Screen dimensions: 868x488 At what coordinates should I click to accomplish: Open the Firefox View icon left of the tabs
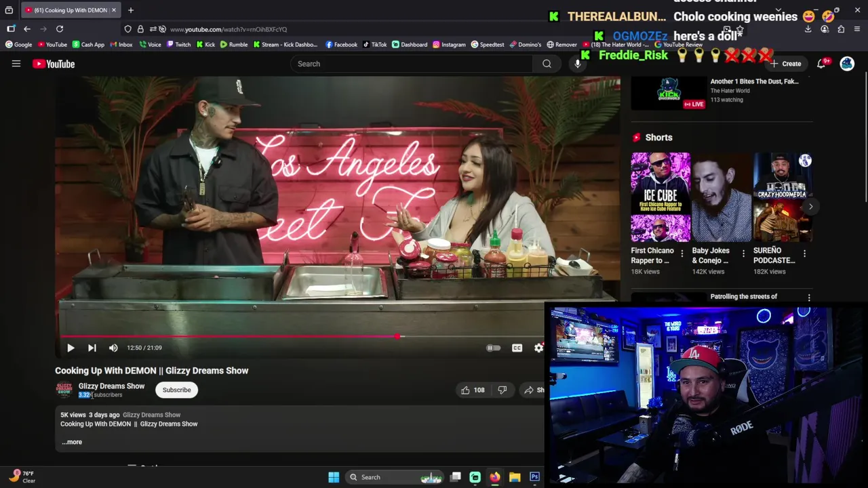[x=9, y=10]
